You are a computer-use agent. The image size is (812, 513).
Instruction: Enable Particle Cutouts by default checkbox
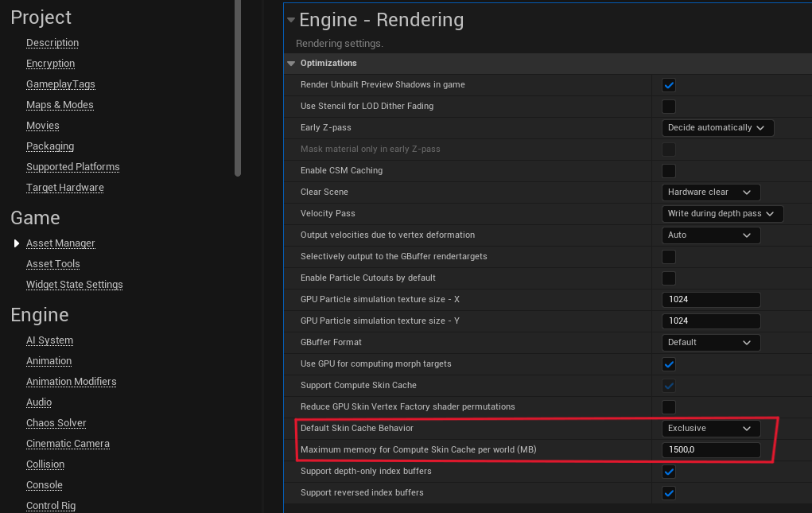[x=669, y=278]
